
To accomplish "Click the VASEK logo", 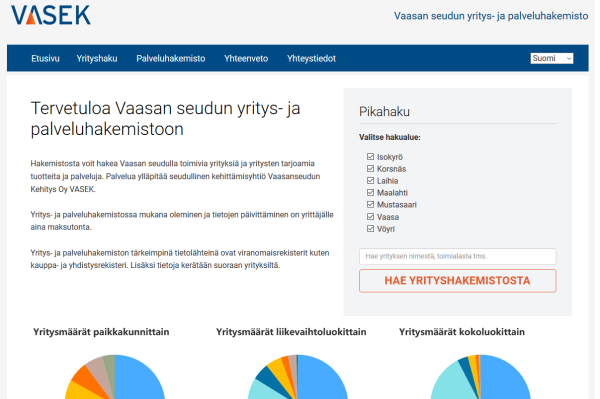I will (51, 15).
